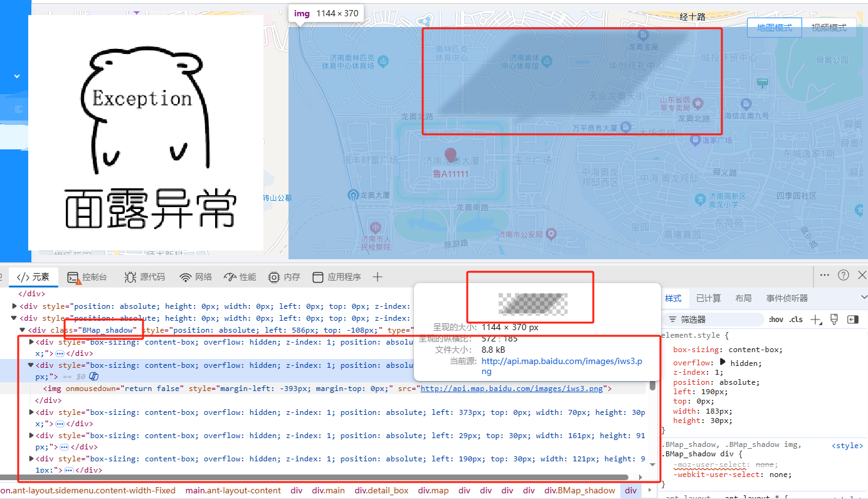Click the DevTools help question-mark icon
868x499 pixels.
[x=844, y=275]
